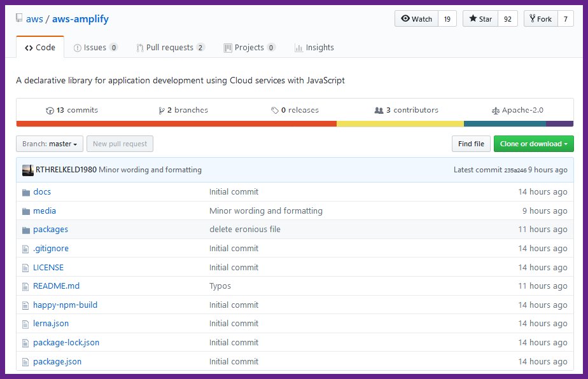View the 3 contributors
The image size is (588, 379).
tap(407, 110)
